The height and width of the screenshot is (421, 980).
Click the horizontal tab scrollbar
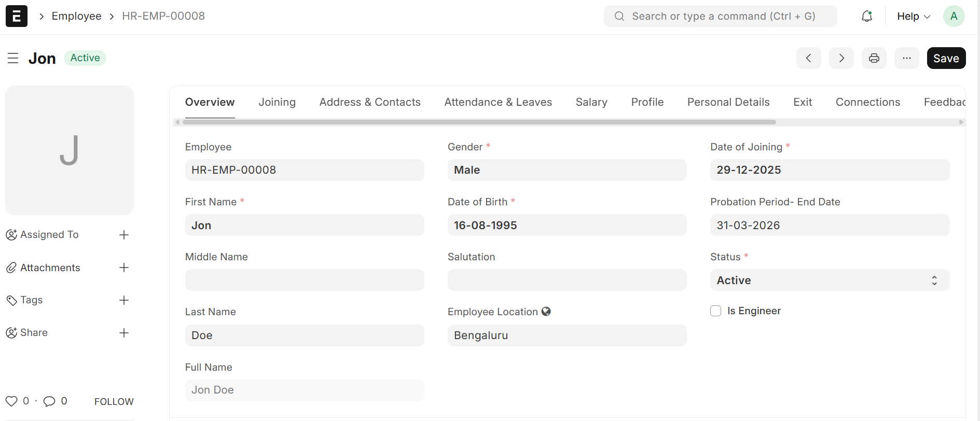479,122
